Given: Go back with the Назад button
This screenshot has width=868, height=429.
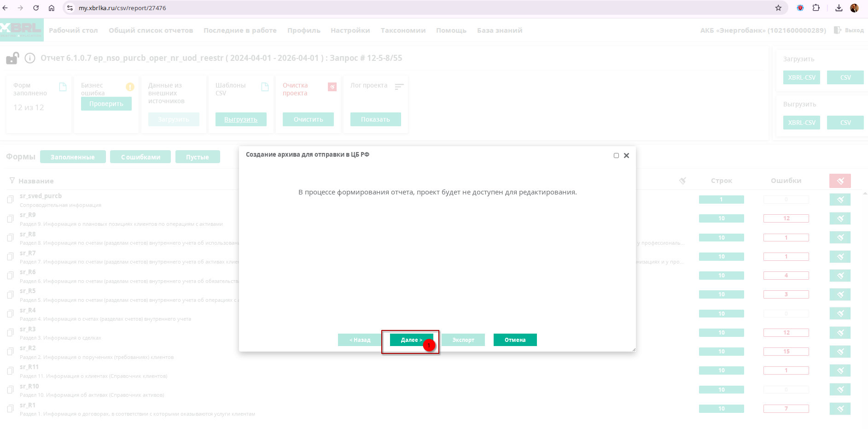Looking at the screenshot, I should point(360,340).
